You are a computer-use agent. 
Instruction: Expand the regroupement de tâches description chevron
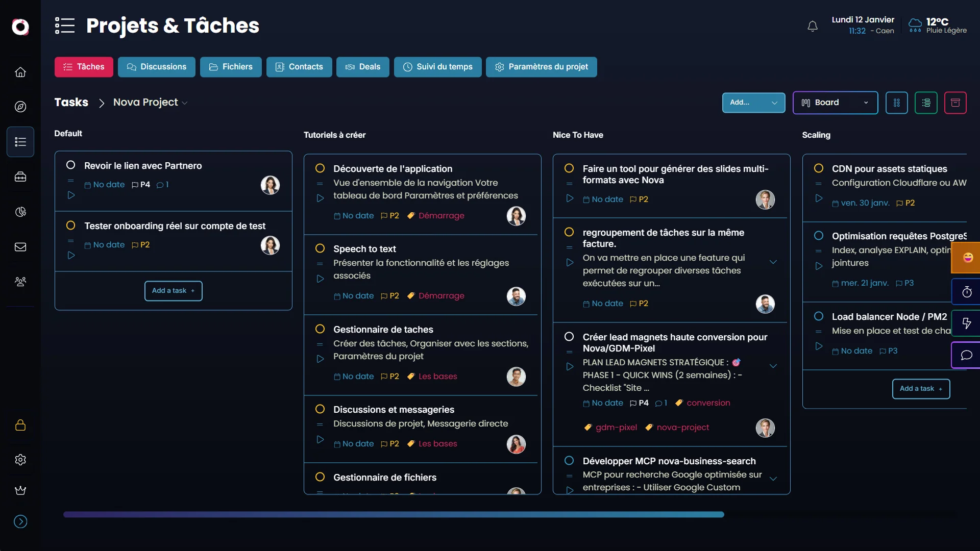point(773,262)
